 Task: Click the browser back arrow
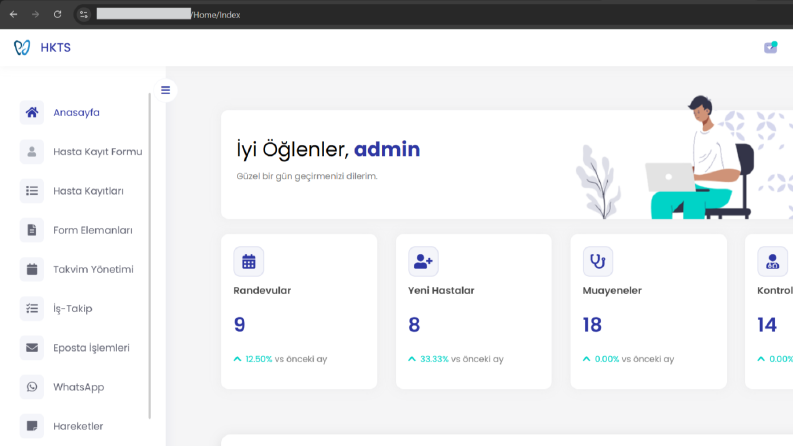click(x=14, y=14)
